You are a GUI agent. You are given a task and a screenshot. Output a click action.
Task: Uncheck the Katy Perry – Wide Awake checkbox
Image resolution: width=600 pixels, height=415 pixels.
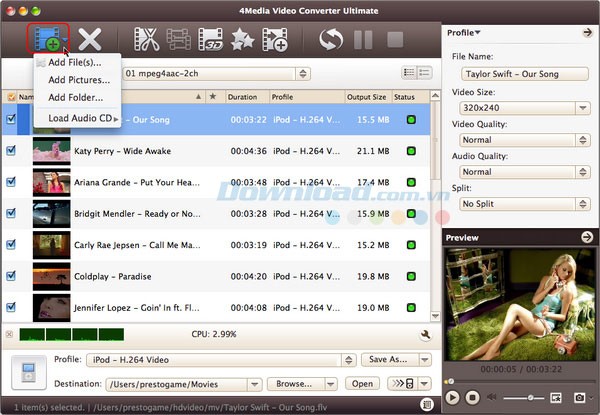tap(12, 151)
